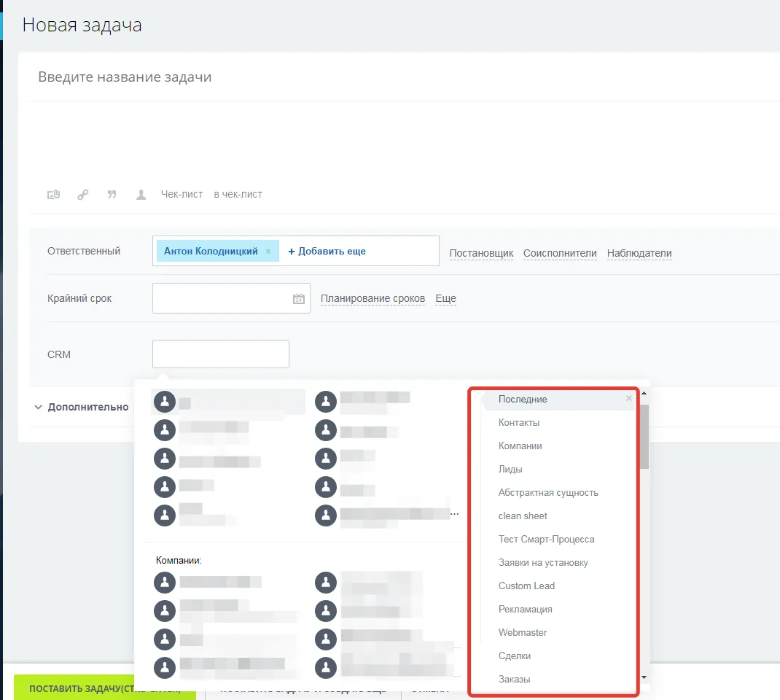
Task: Remove Антон Колодницкий from responsible field
Action: [268, 252]
